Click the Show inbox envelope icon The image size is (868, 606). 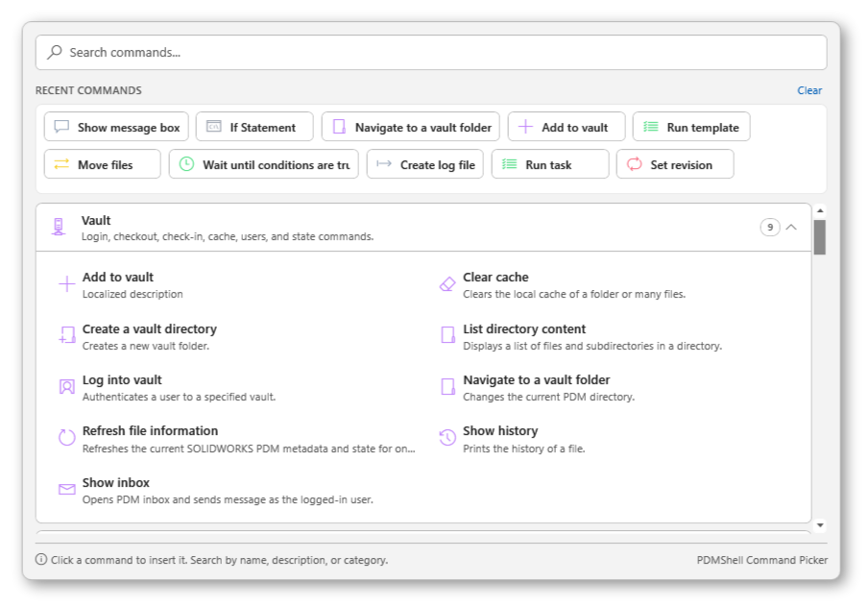click(67, 489)
